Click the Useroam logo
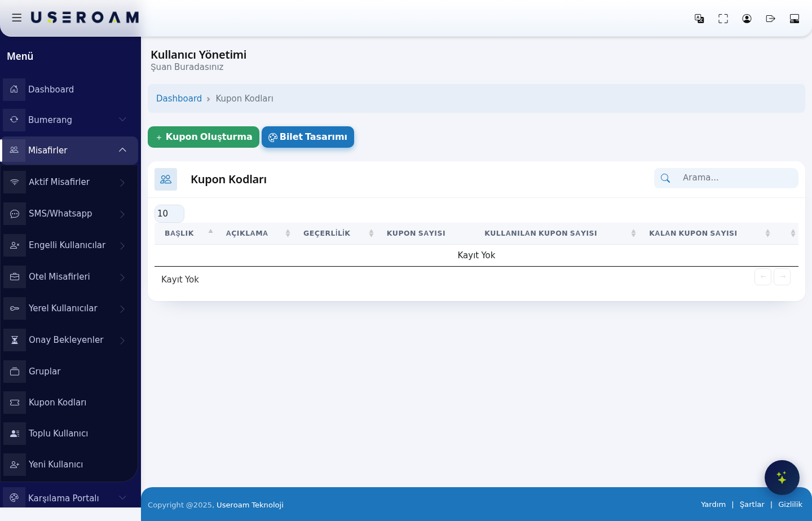 (85, 17)
